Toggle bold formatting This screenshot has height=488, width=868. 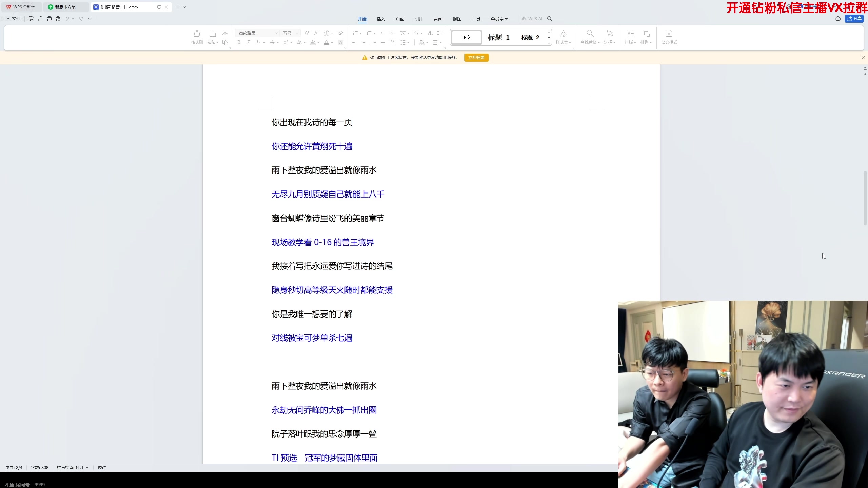pyautogui.click(x=239, y=42)
